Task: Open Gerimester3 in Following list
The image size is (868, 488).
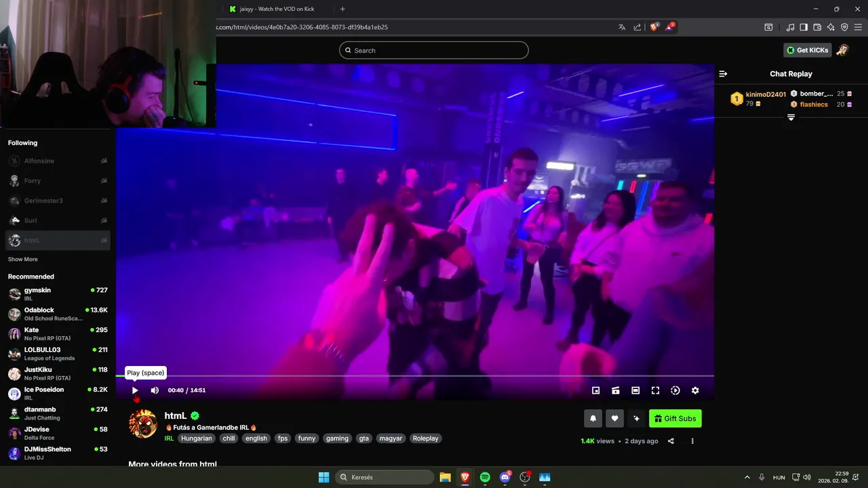Action: tap(58, 201)
